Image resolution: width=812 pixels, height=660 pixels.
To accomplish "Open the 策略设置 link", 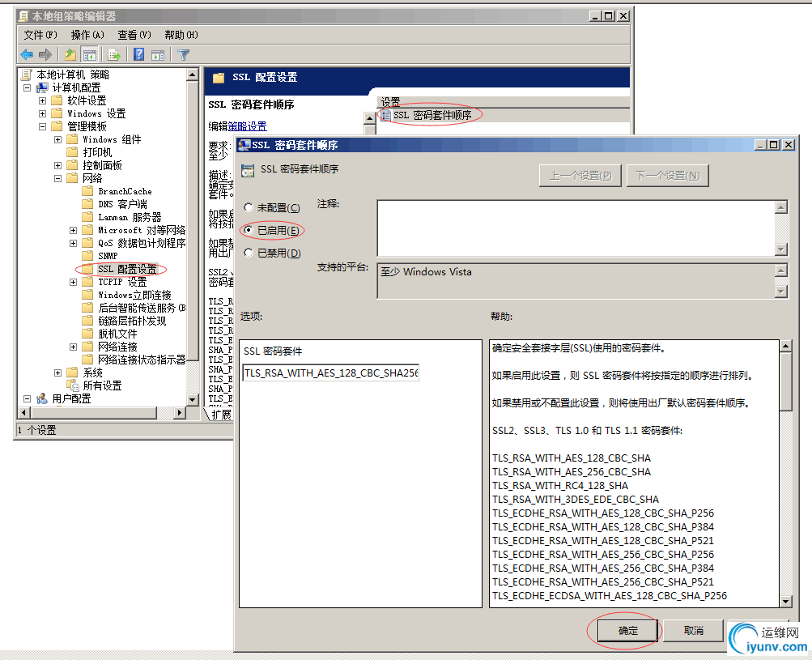I will (x=248, y=126).
